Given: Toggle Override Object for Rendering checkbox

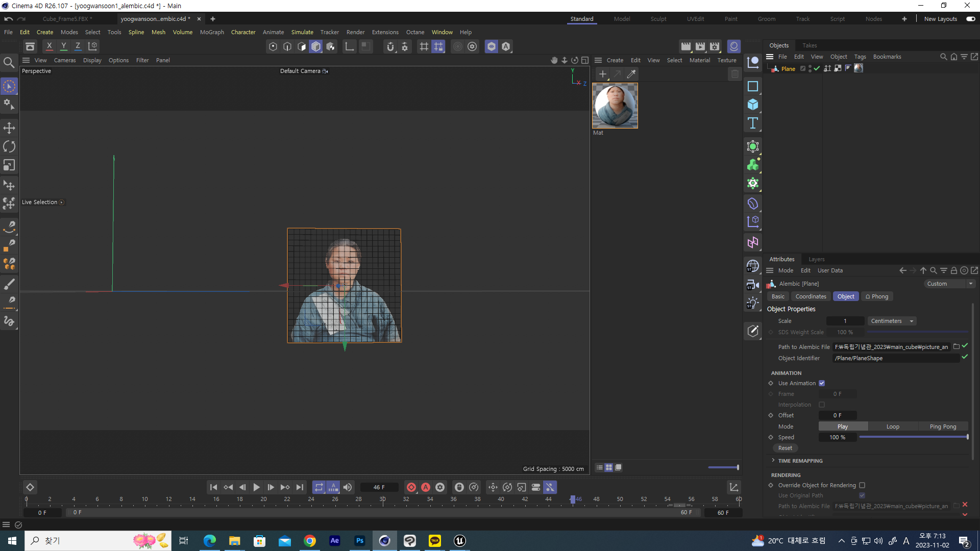Looking at the screenshot, I should coord(862,485).
